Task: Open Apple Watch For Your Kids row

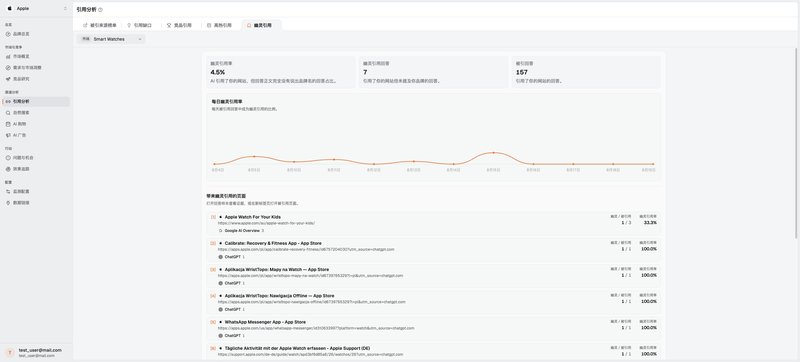Action: click(433, 223)
